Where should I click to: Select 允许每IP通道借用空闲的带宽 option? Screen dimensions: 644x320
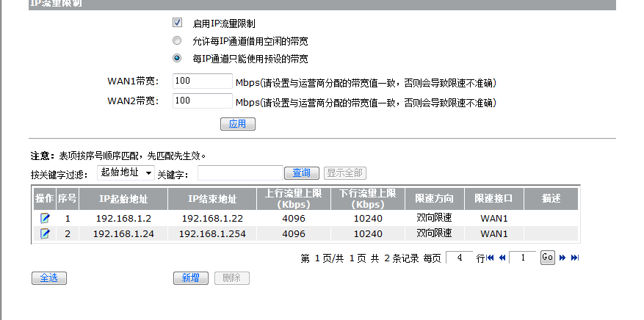pyautogui.click(x=177, y=40)
